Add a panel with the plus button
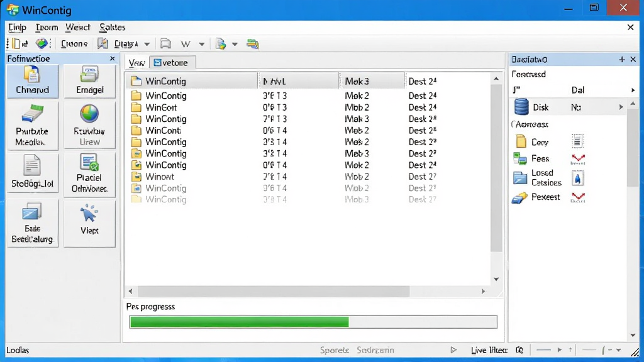644x362 pixels. coord(622,60)
